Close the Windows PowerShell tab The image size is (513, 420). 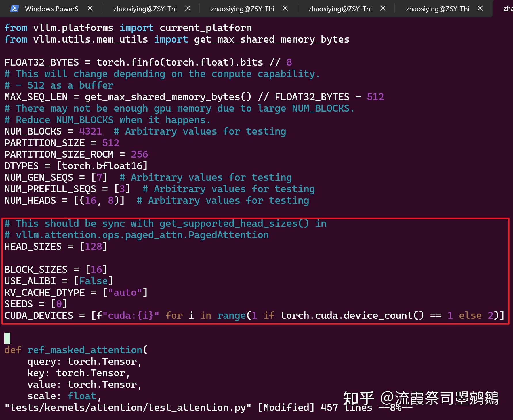(90, 8)
